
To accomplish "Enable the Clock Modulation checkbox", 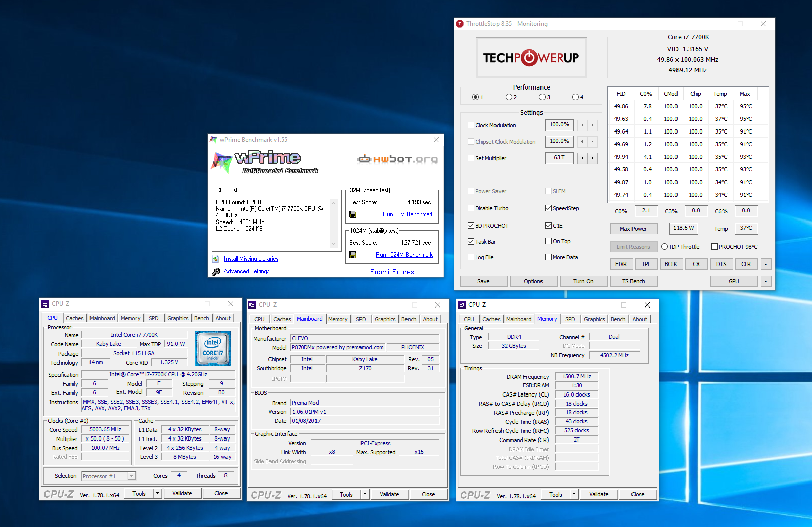I will (471, 125).
